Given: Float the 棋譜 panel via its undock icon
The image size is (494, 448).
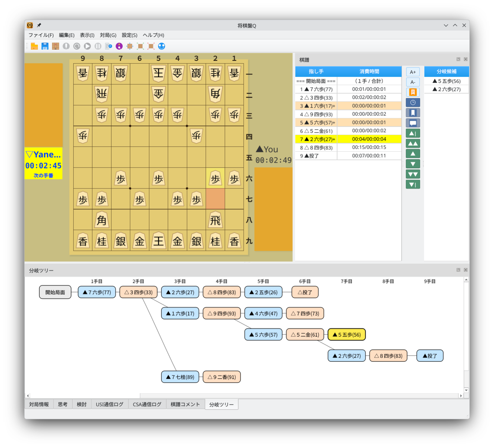Looking at the screenshot, I should pyautogui.click(x=458, y=59).
